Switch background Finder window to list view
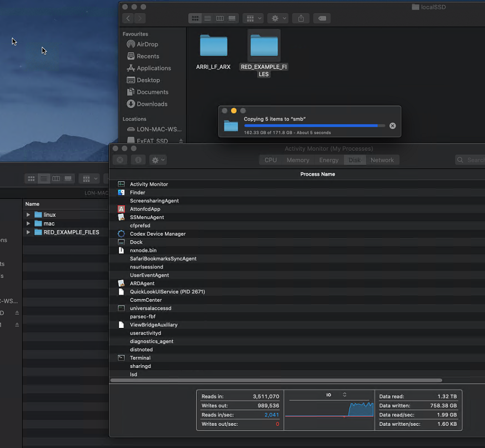Viewport: 485px width, 448px height. coord(44,178)
